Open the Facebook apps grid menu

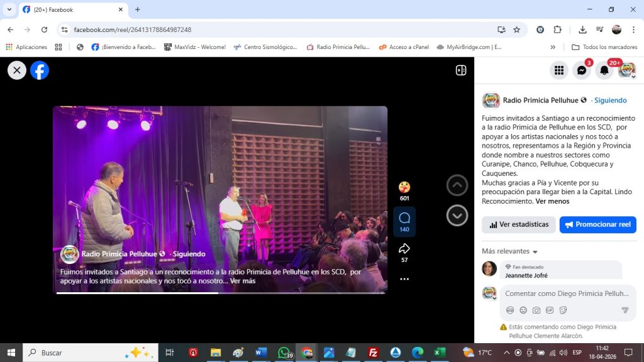coord(558,70)
